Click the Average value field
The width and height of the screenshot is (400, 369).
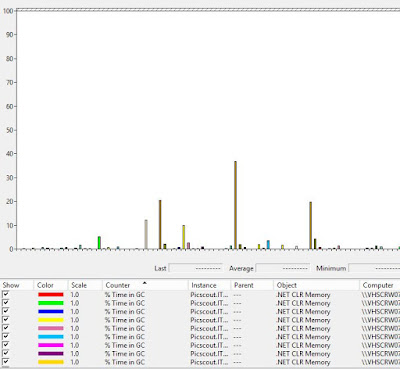tap(282, 268)
